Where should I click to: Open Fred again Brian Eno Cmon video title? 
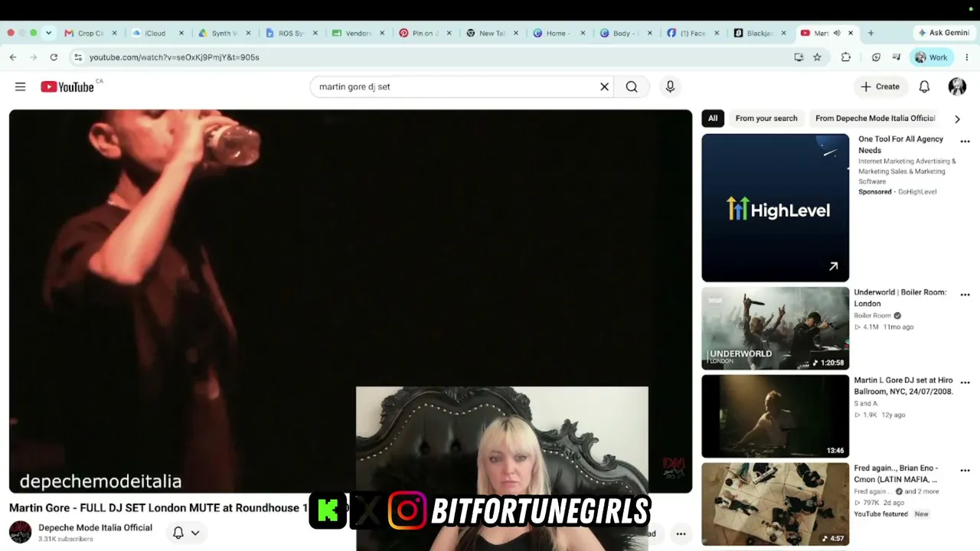pyautogui.click(x=896, y=474)
